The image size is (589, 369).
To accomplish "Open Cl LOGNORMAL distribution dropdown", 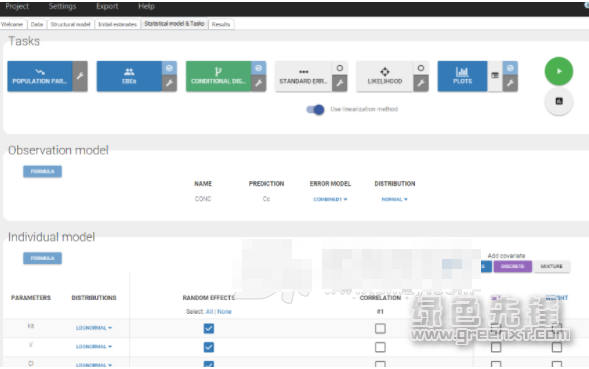I will (94, 365).
